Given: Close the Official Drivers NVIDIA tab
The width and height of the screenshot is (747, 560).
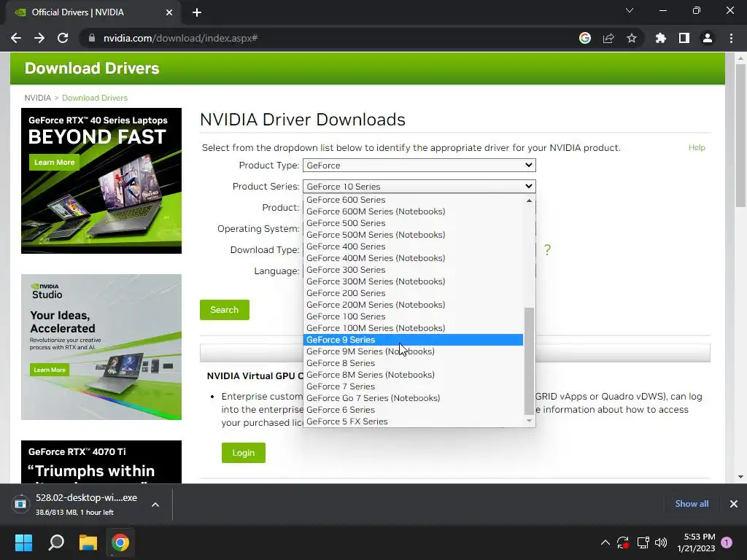Looking at the screenshot, I should coord(169,12).
